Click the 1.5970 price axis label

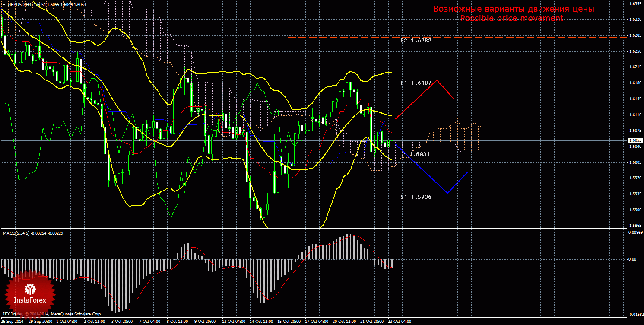(635, 178)
